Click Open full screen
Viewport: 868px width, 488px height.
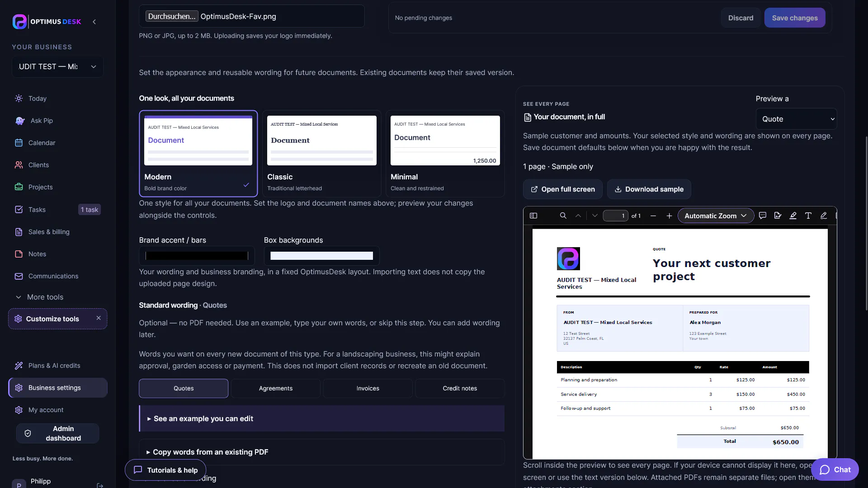563,189
